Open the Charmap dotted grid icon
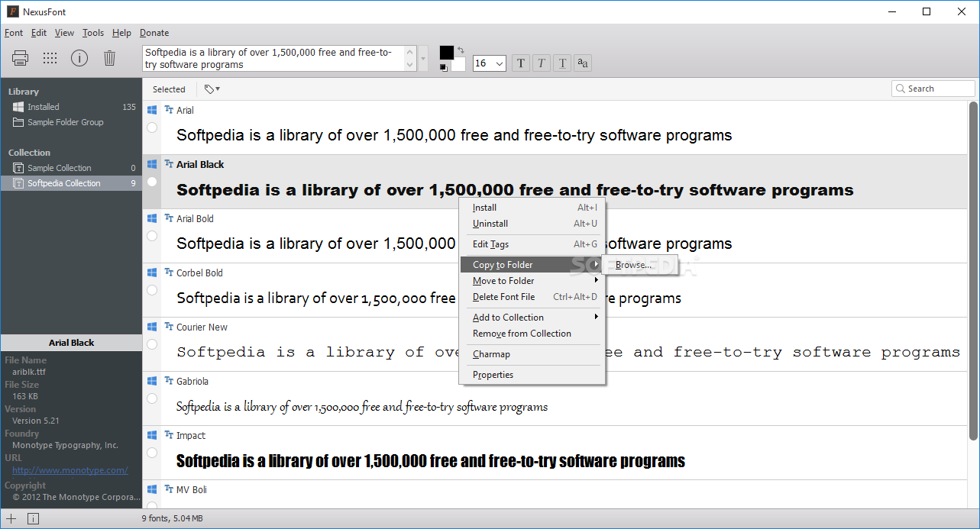Image resolution: width=980 pixels, height=529 pixels. 50,58
